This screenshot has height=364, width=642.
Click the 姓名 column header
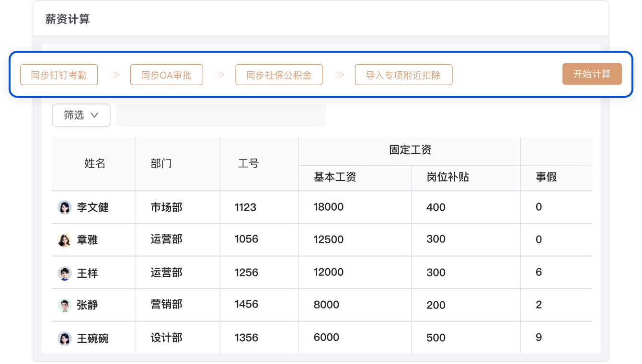(x=94, y=163)
